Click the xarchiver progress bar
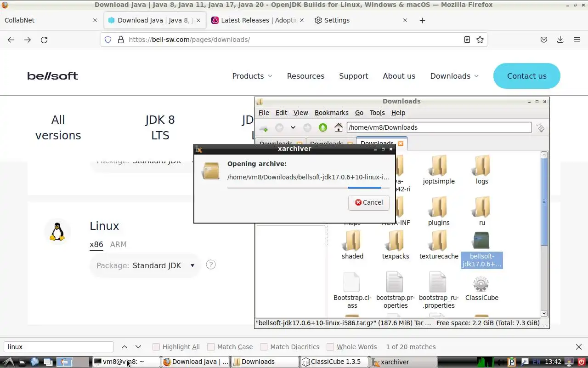588x368 pixels. [308, 188]
